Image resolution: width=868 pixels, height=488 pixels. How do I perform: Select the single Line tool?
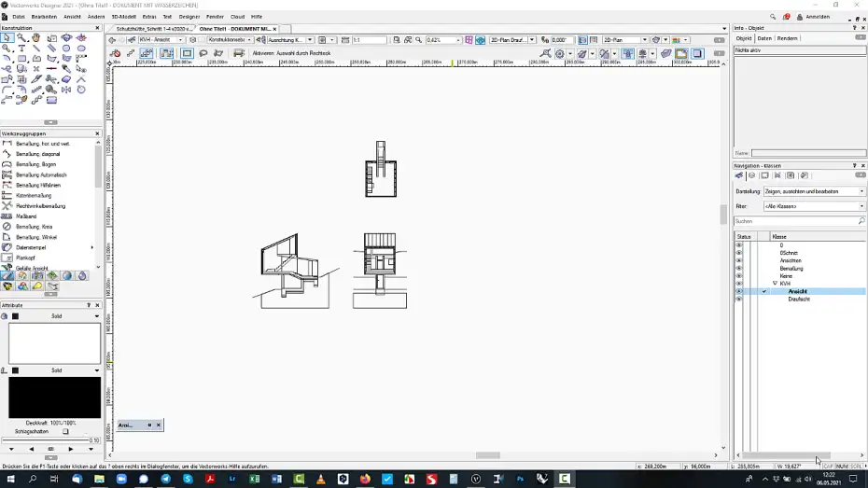click(36, 49)
